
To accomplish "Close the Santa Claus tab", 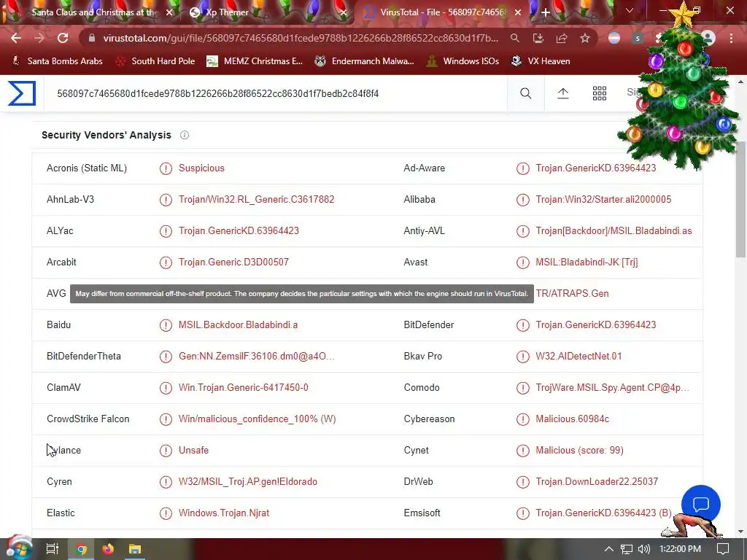I will [x=169, y=12].
